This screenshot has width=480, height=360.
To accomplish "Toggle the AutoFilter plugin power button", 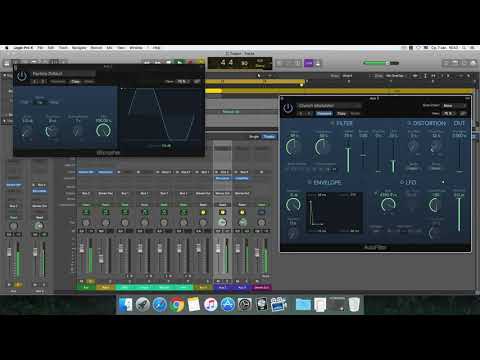I will (288, 108).
